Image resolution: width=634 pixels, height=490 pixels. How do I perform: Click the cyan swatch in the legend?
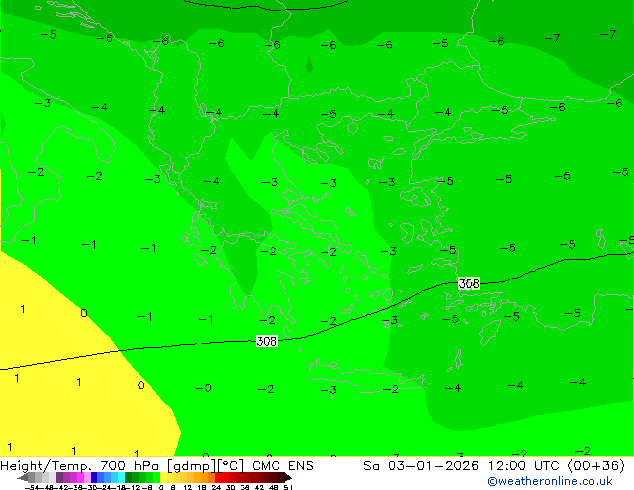pyautogui.click(x=121, y=477)
